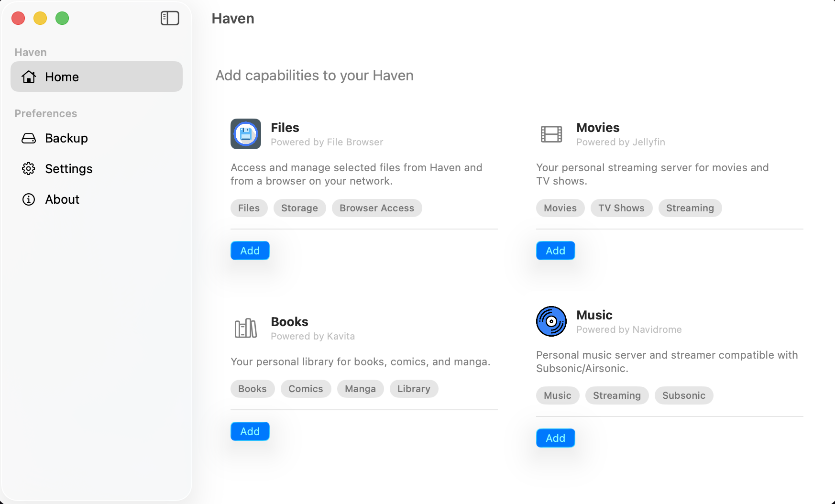This screenshot has width=835, height=504.
Task: Click the Files card title
Action: tap(285, 128)
